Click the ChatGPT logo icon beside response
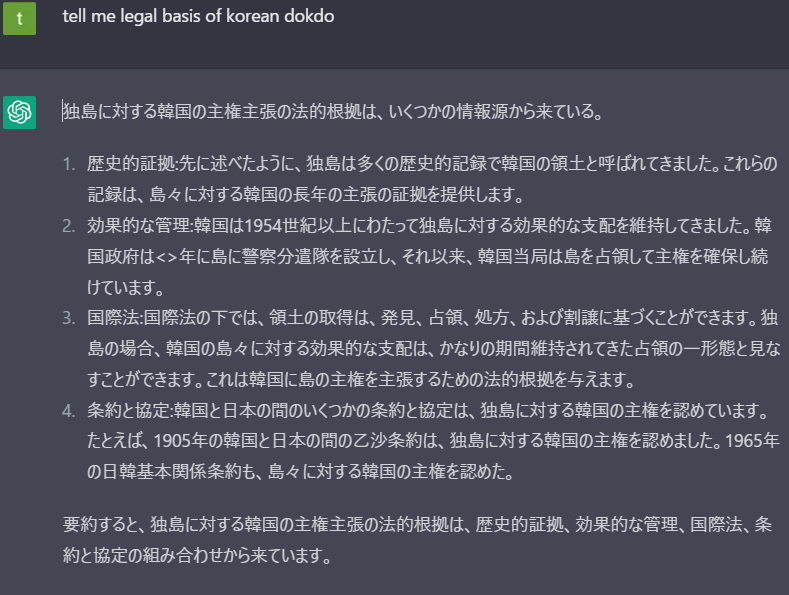The height and width of the screenshot is (595, 789). click(x=19, y=112)
